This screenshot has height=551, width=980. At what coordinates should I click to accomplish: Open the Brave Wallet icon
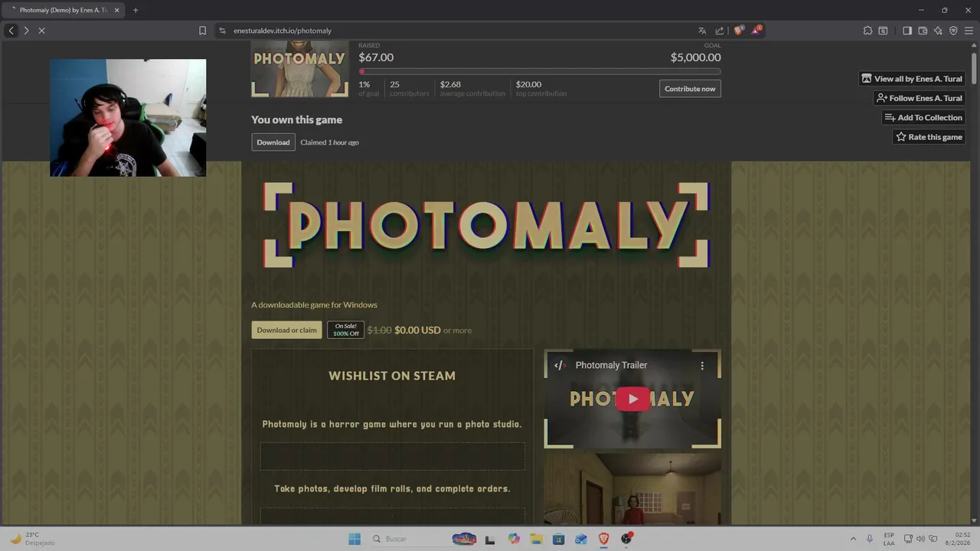[x=923, y=31]
